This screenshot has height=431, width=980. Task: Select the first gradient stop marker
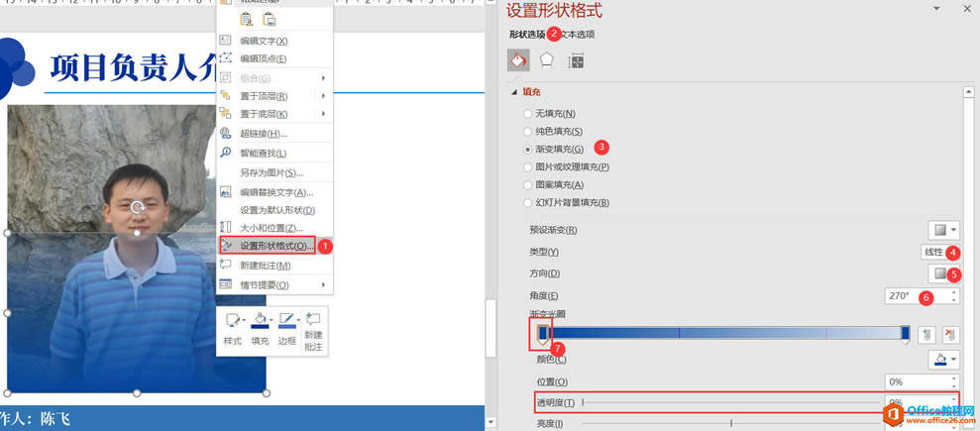pyautogui.click(x=542, y=334)
